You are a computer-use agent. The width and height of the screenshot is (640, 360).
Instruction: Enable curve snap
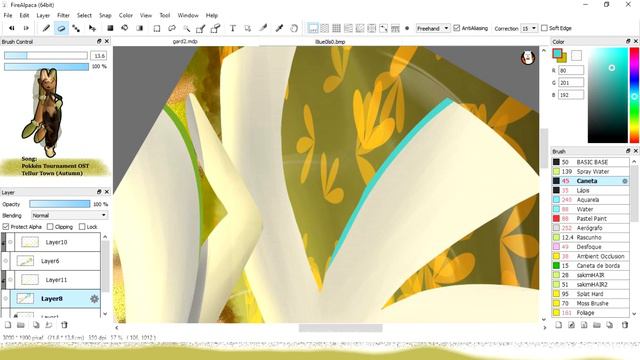tap(384, 28)
